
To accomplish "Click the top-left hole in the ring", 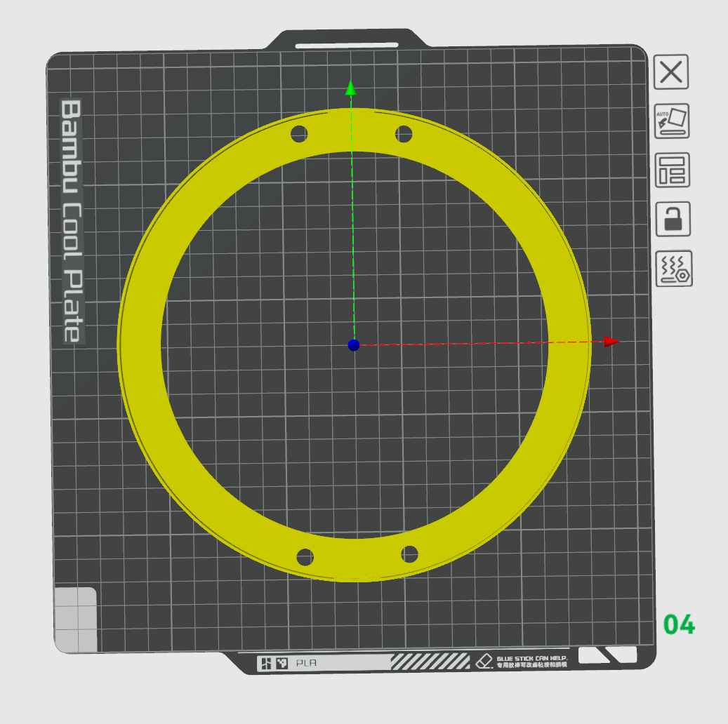I will coord(299,133).
